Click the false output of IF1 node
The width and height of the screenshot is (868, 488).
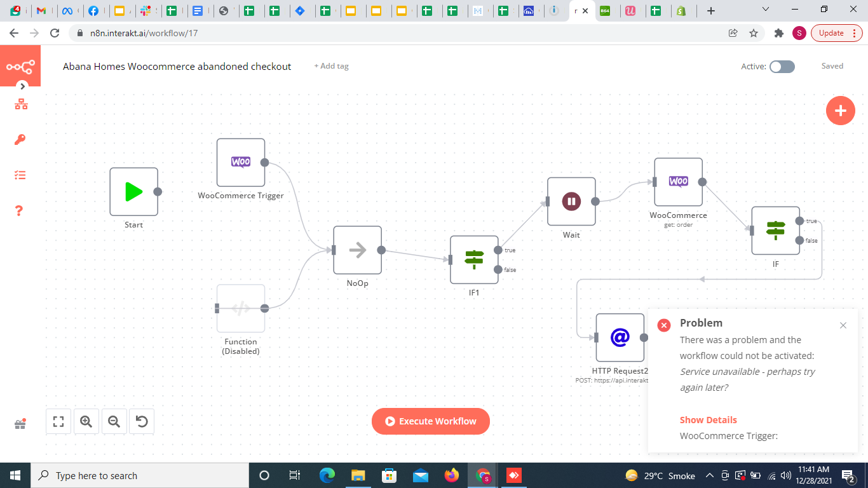pyautogui.click(x=498, y=269)
